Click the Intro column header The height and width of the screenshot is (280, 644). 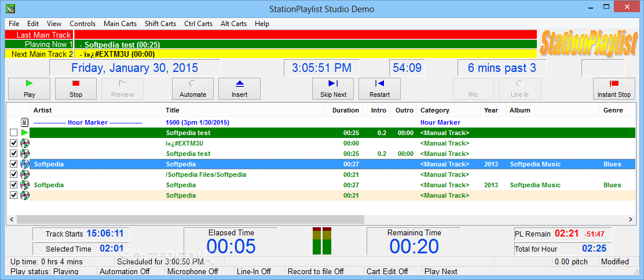pos(376,110)
